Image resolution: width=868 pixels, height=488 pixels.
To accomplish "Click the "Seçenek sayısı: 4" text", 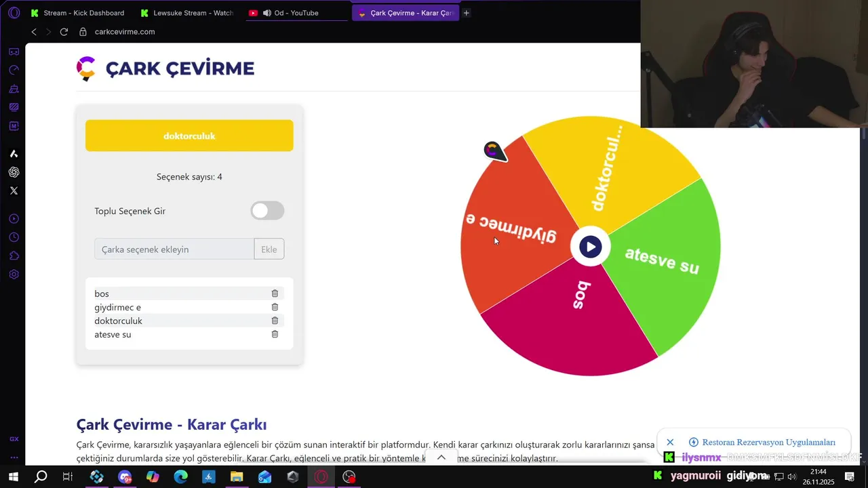I will (x=189, y=177).
